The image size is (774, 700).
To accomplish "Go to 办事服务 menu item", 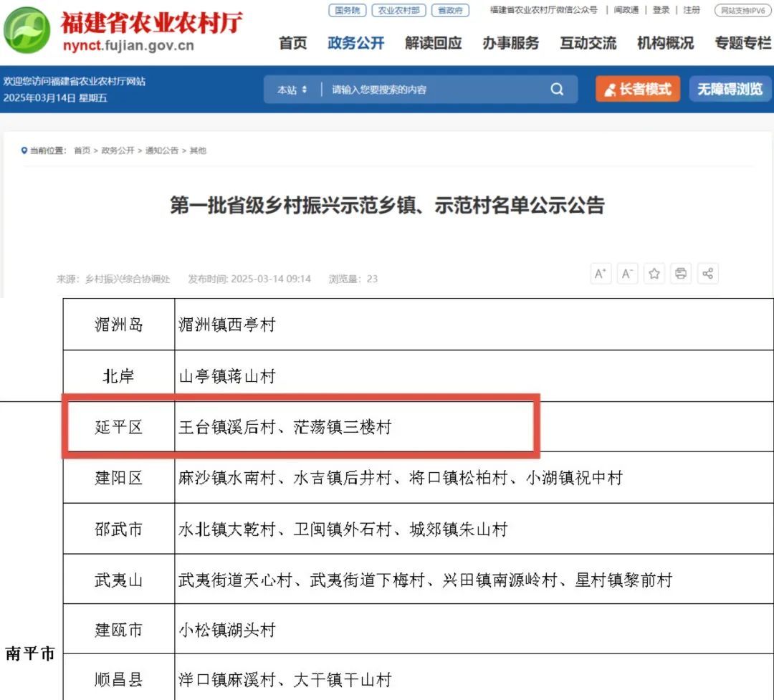I will pos(510,43).
